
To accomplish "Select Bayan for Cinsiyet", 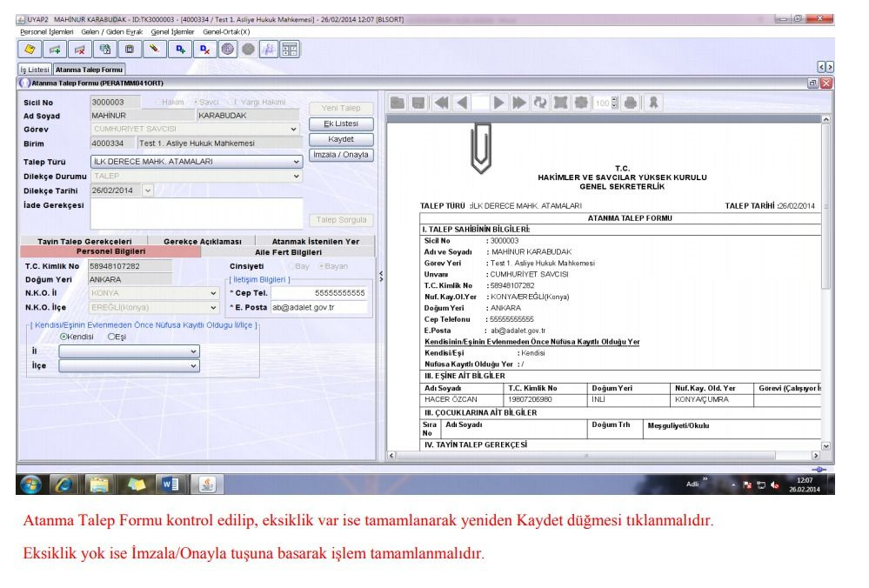I will click(x=333, y=266).
